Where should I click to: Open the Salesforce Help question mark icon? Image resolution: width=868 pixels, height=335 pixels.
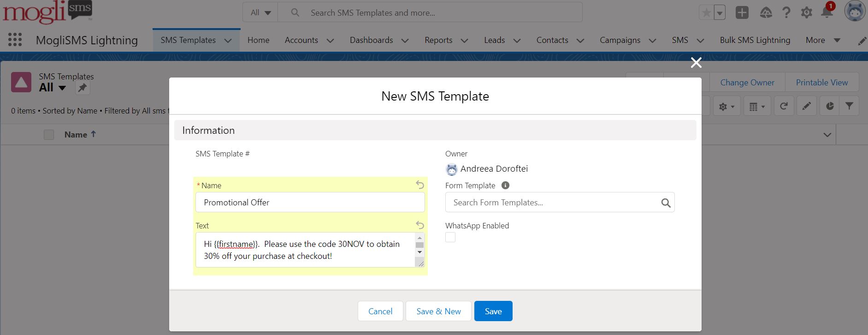[786, 12]
